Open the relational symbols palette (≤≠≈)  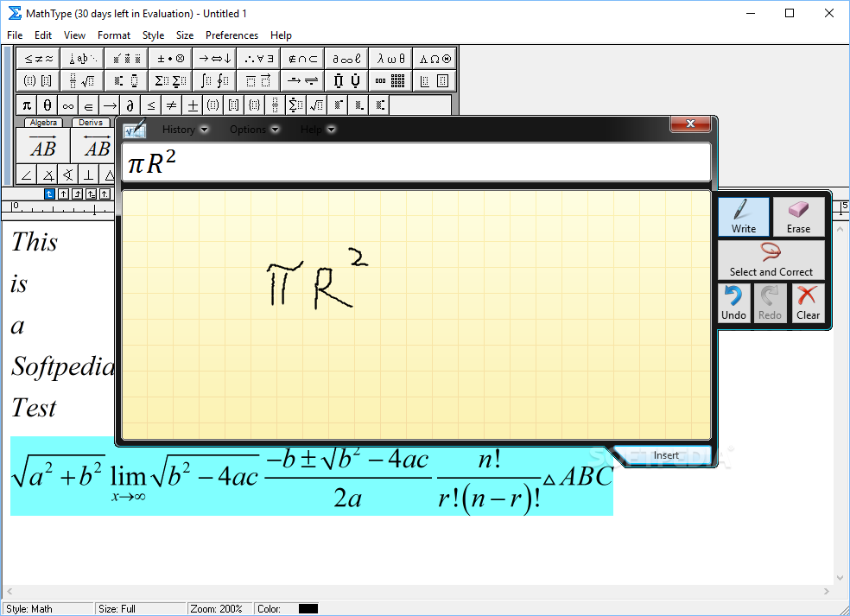click(x=39, y=59)
